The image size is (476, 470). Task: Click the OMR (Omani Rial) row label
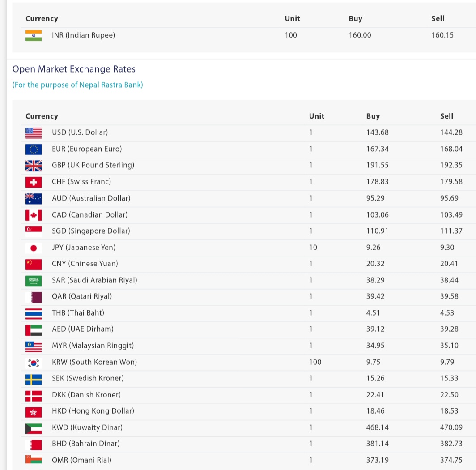pos(81,460)
